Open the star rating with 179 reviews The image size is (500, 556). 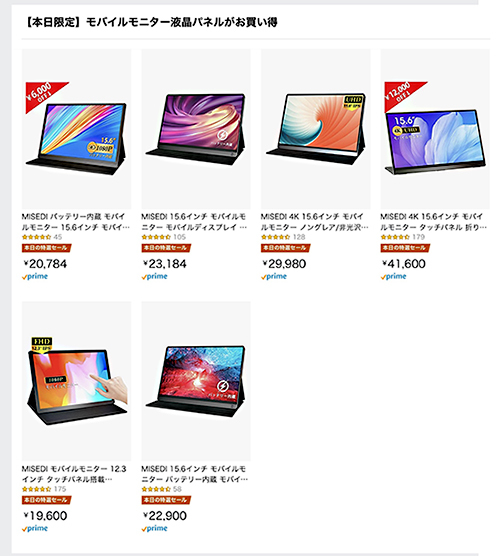402,237
